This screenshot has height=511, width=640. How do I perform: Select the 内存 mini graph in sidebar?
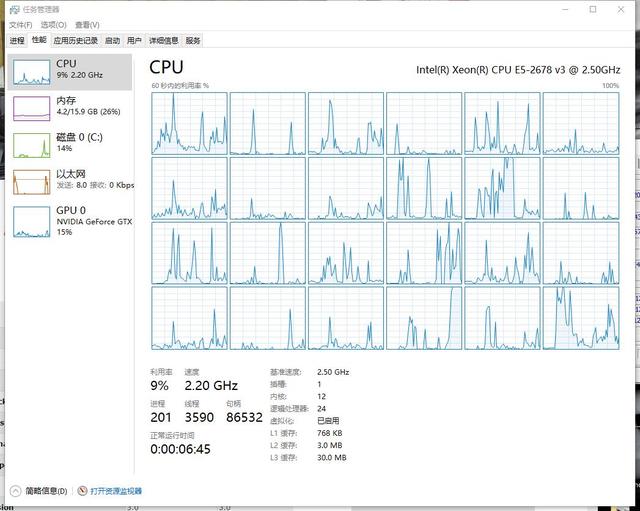click(x=31, y=109)
